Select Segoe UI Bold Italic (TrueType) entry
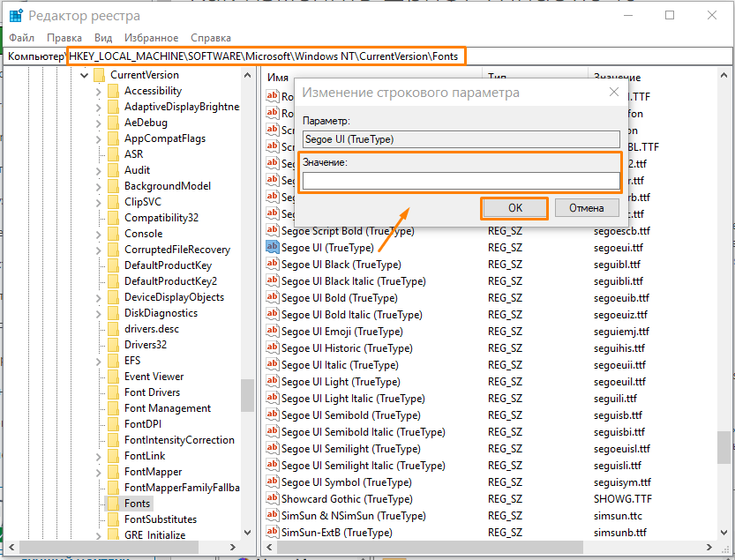The image size is (735, 560). coord(351,315)
